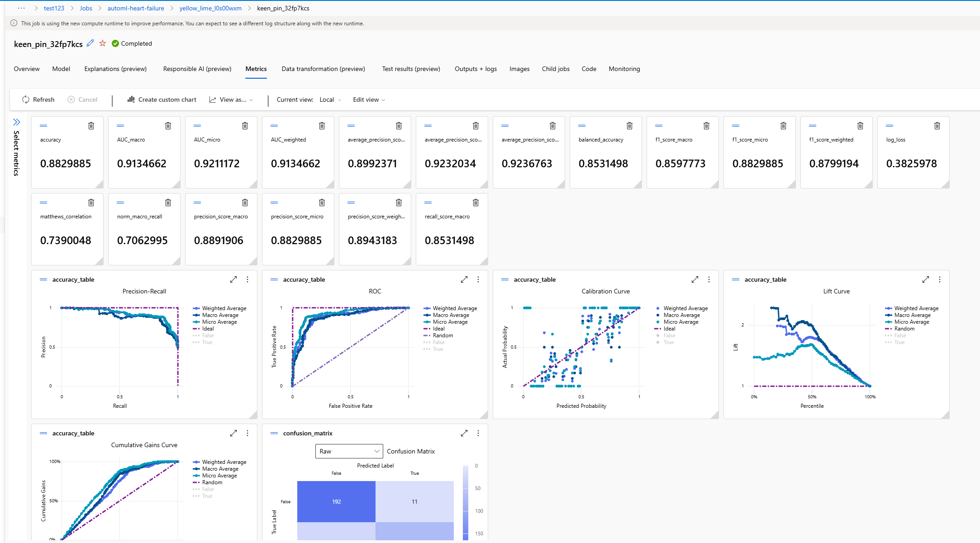980x543 pixels.
Task: Toggle Random line in ROC chart legend
Action: coord(442,335)
